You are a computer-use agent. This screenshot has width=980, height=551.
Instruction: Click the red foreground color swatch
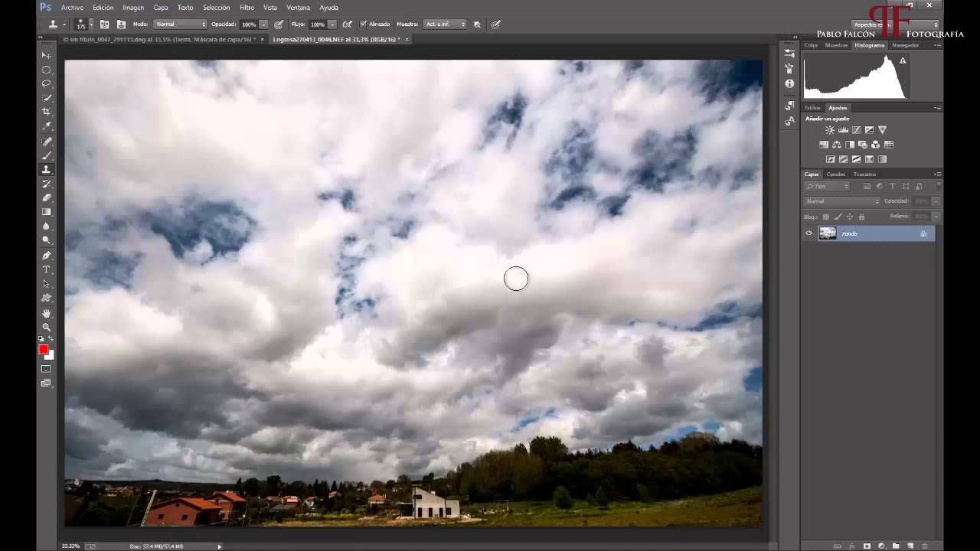click(x=44, y=350)
